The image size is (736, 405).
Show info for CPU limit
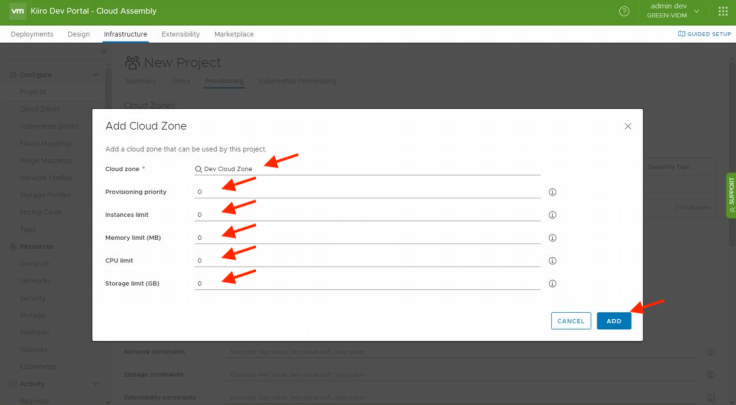coord(552,260)
